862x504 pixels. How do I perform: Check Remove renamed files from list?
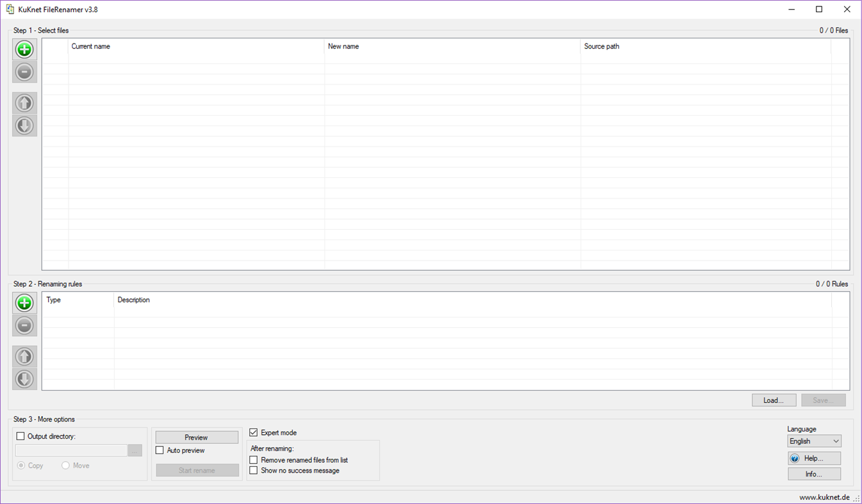pyautogui.click(x=254, y=460)
